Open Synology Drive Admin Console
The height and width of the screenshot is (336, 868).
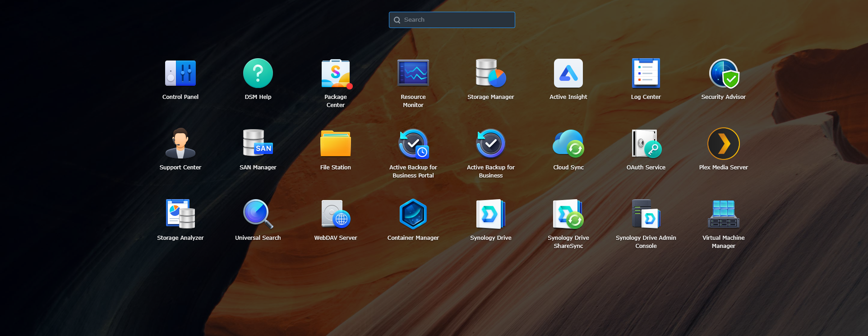click(646, 214)
